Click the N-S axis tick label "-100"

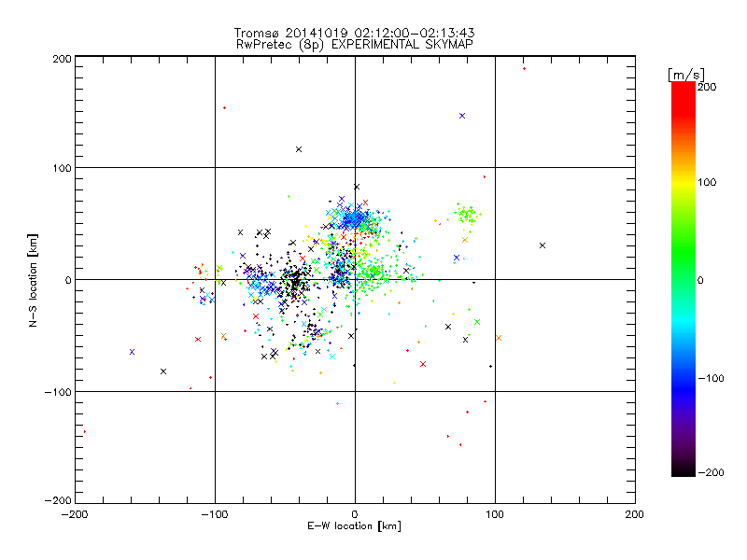[58, 392]
